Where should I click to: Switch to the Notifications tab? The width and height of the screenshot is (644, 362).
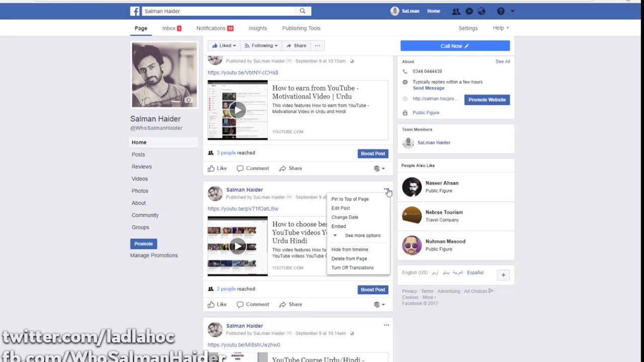pyautogui.click(x=215, y=28)
